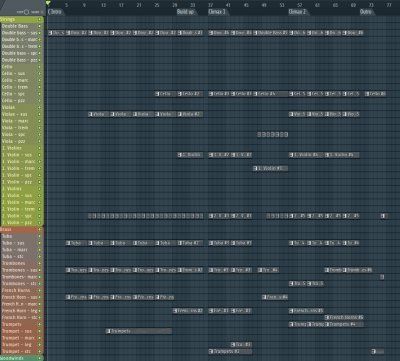Click the pattern icon of first Tuba clip
Screen dimensions: 400x361
click(69, 243)
